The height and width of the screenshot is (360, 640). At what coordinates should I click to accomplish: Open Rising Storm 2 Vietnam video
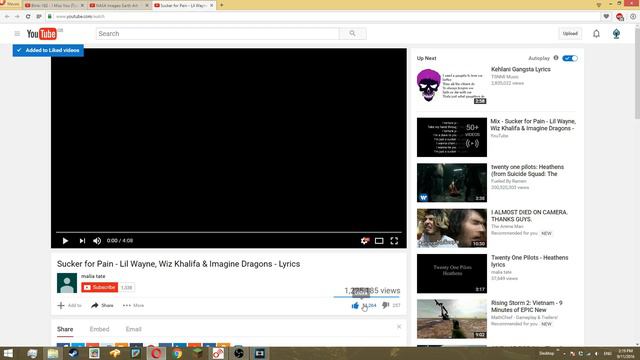[x=527, y=307]
